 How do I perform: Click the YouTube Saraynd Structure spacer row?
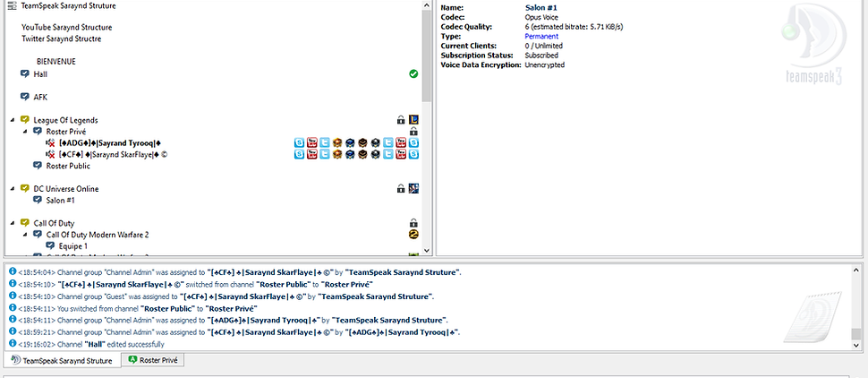pyautogui.click(x=66, y=27)
